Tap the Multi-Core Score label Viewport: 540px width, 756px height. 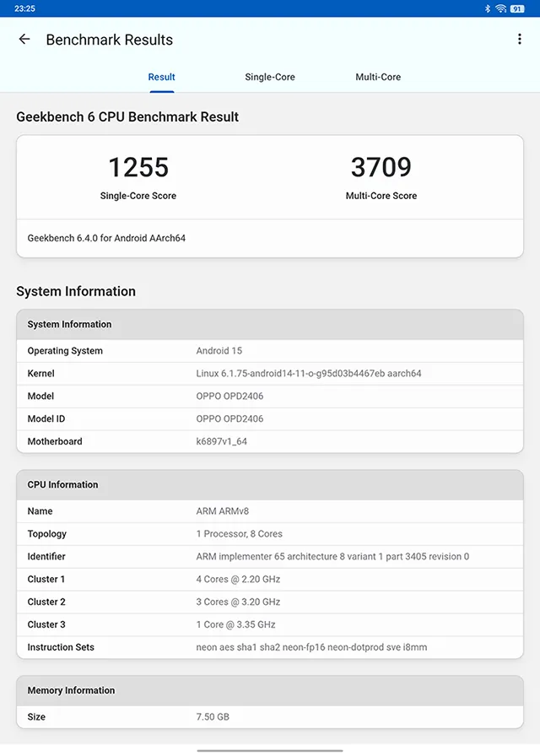click(x=381, y=196)
